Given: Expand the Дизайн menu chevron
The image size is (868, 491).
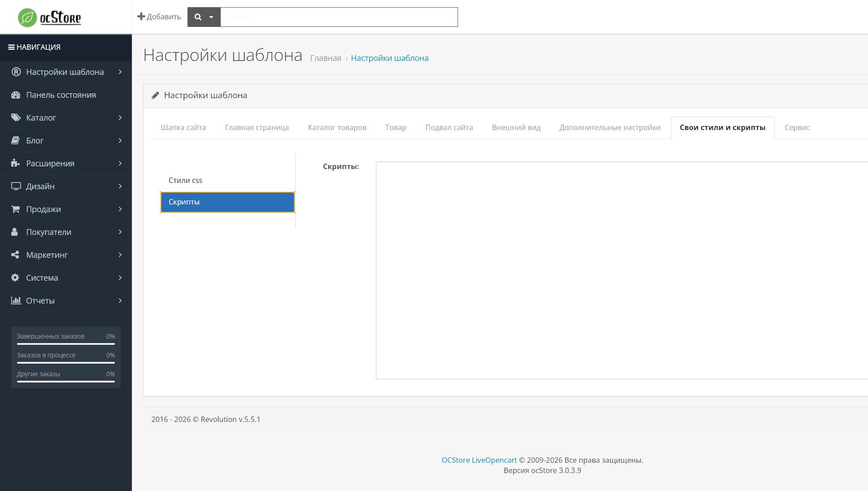Looking at the screenshot, I should (120, 186).
